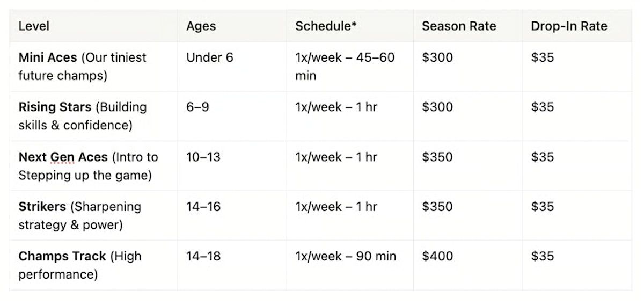Select the 90 min schedule cell
The height and width of the screenshot is (305, 644).
345,256
